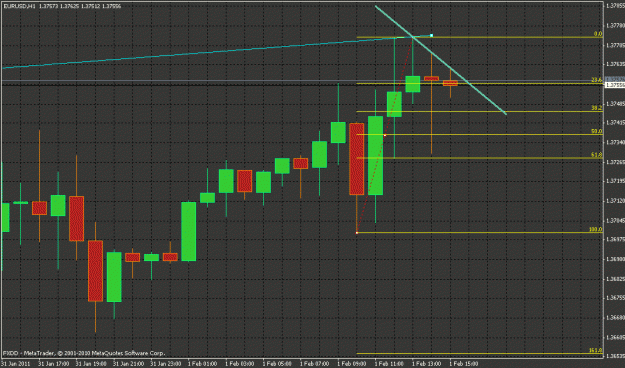625x368 pixels.
Task: Select the Fibonacci 23.6 level label
Action: coord(596,80)
